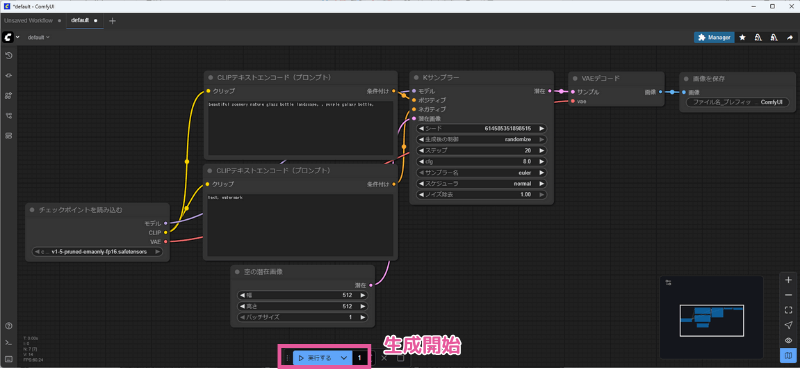Click the batch count number 1
The height and width of the screenshot is (370, 800).
point(360,358)
